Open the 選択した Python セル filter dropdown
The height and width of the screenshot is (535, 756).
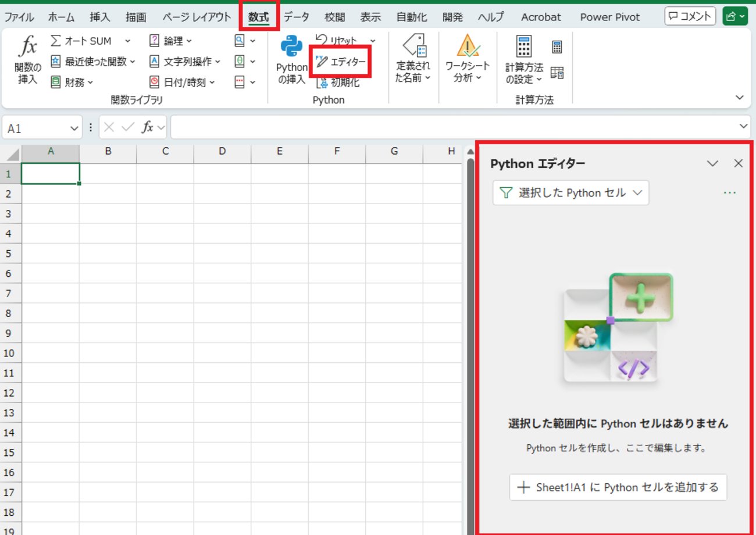570,192
